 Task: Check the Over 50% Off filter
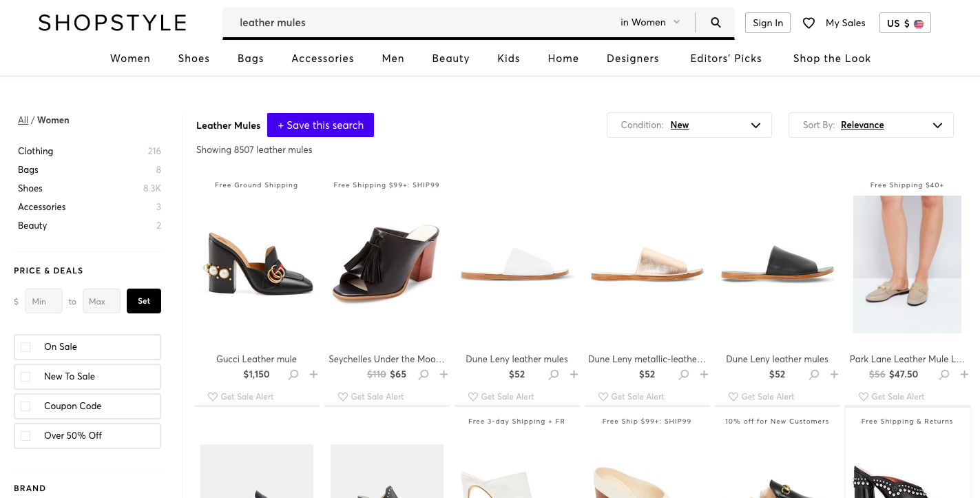[25, 436]
